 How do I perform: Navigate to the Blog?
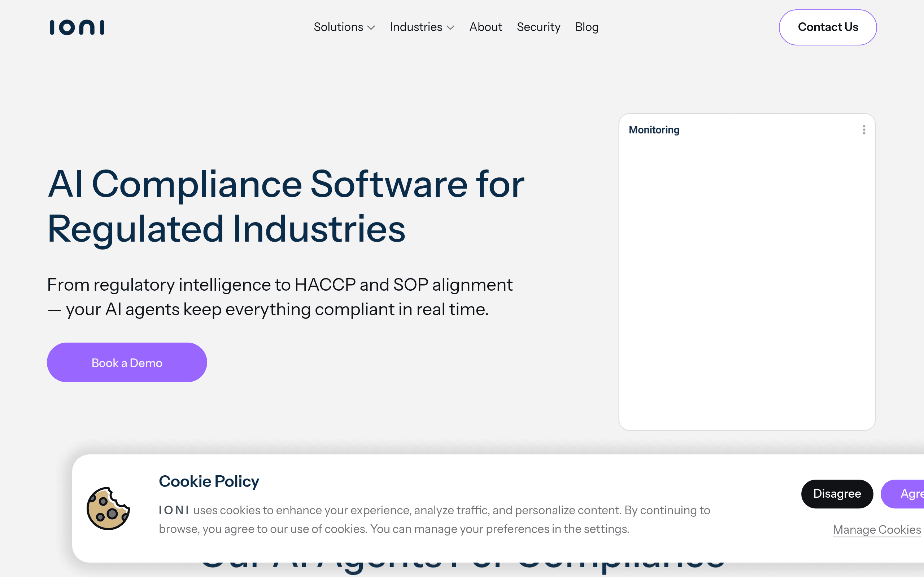coord(587,27)
